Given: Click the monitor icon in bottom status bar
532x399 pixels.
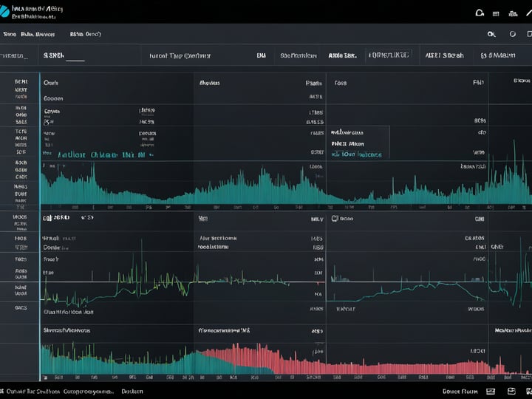Looking at the screenshot, I should tap(491, 392).
